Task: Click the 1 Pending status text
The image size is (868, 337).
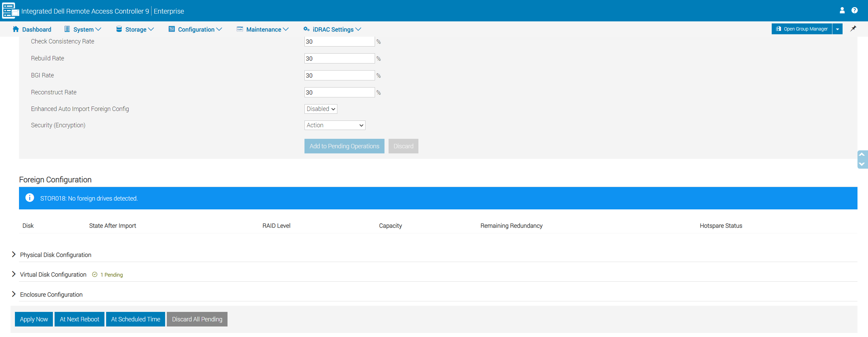Action: 112,275
